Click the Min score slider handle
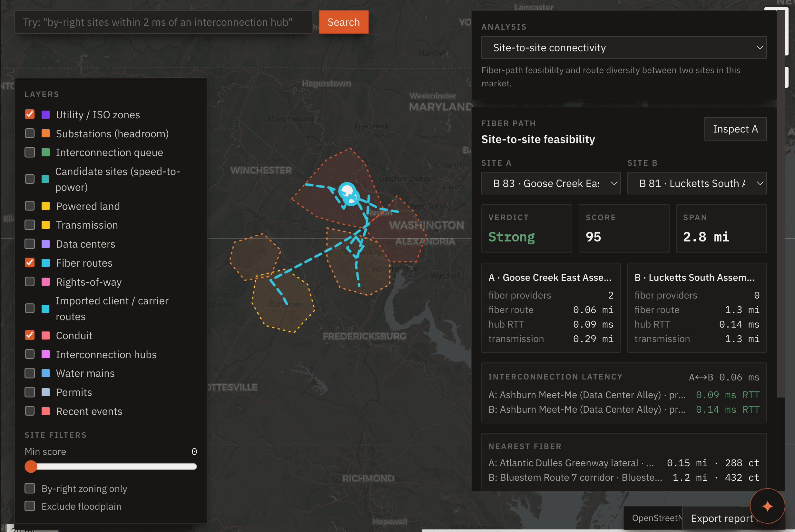Screen dimensions: 795x532 [x=31, y=467]
